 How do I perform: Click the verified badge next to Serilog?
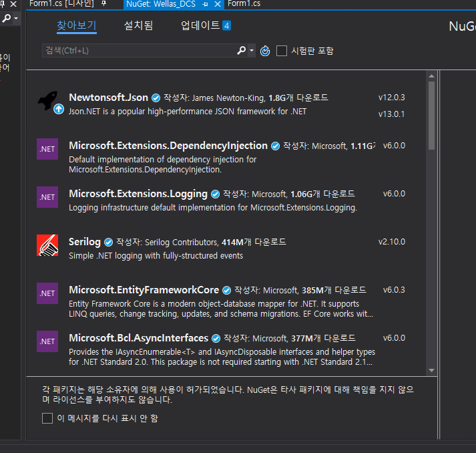(108, 242)
